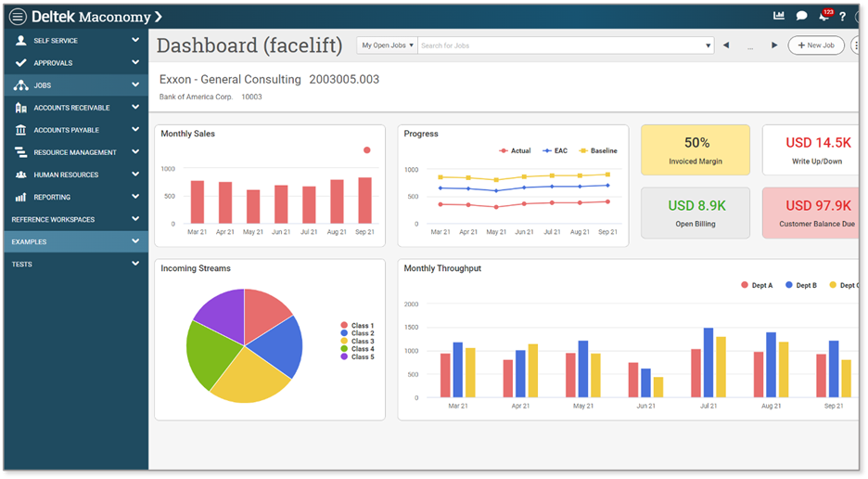Select Approvals in sidebar
This screenshot has width=868, height=479.
76,62
